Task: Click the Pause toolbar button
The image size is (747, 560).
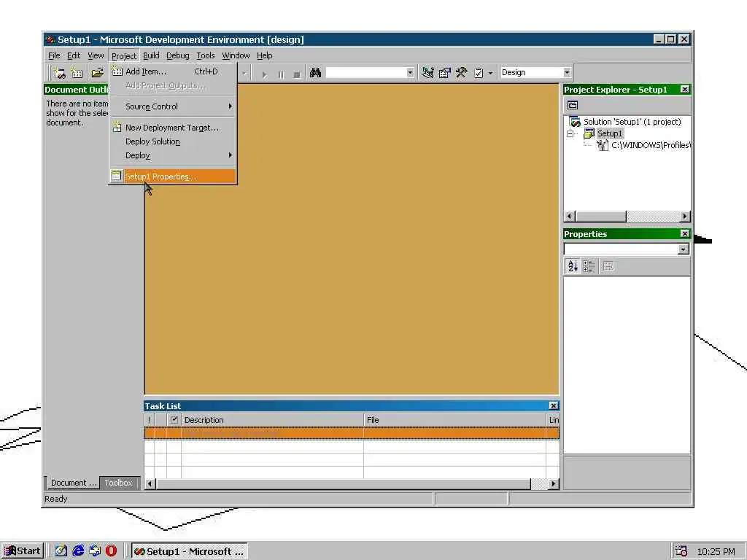Action: pyautogui.click(x=281, y=74)
